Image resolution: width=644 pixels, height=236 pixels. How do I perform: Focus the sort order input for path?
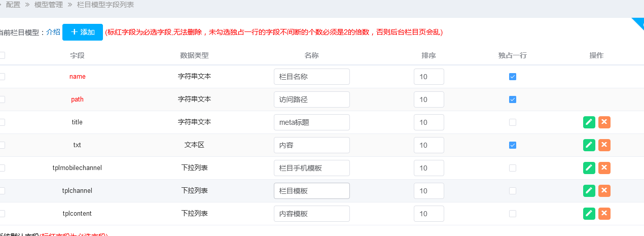[x=428, y=99]
